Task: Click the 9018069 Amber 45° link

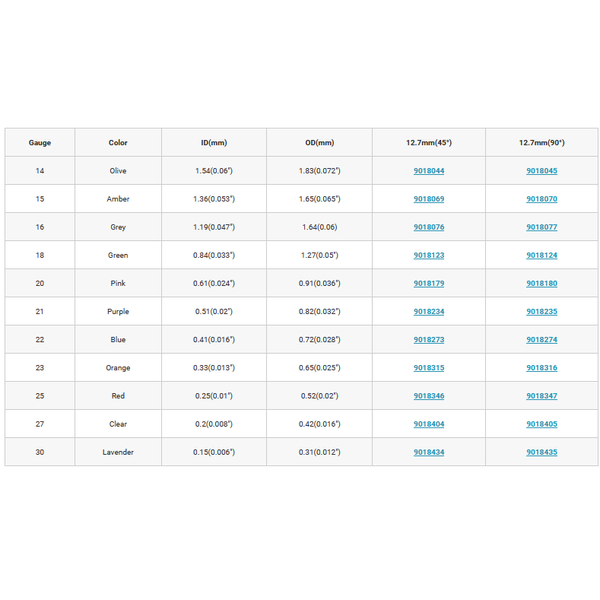Action: coord(429,199)
